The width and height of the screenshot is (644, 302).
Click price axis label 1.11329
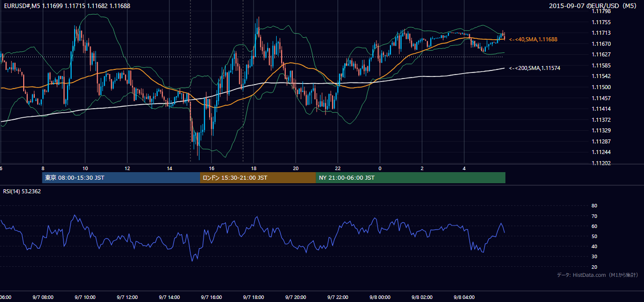(x=601, y=130)
